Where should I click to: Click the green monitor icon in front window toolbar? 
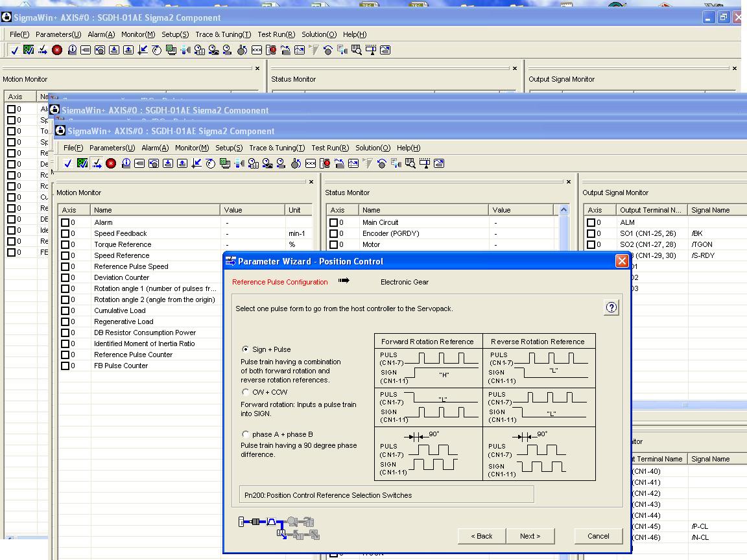(225, 163)
